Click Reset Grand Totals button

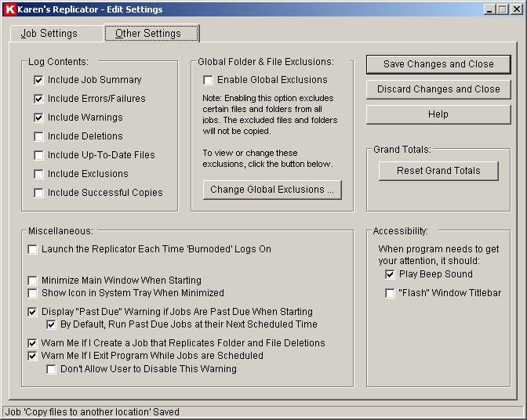click(438, 171)
